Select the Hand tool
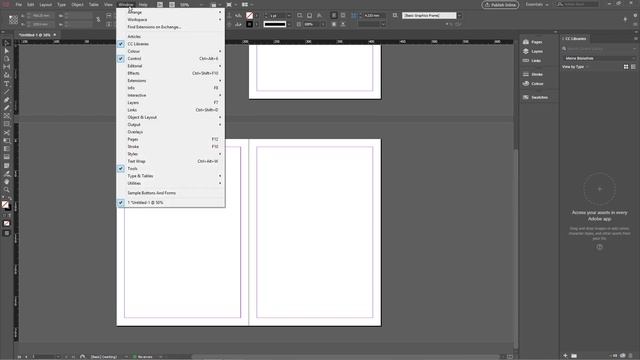 coord(7,182)
